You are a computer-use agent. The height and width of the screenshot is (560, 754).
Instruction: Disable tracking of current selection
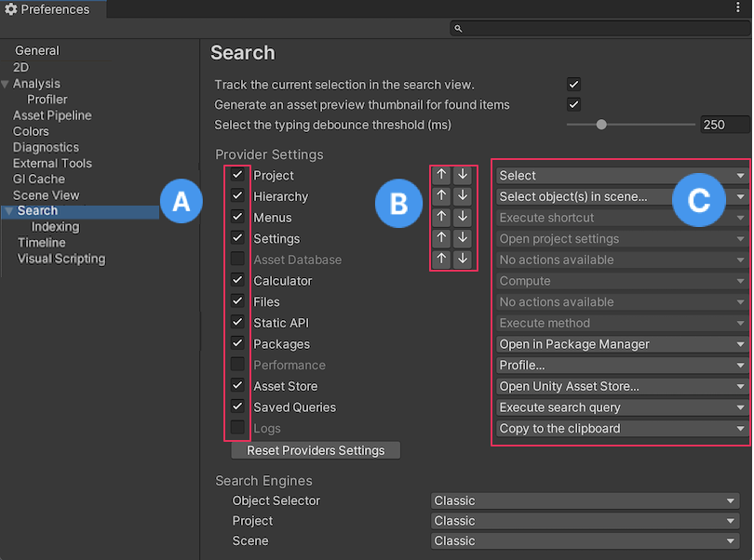tap(574, 82)
